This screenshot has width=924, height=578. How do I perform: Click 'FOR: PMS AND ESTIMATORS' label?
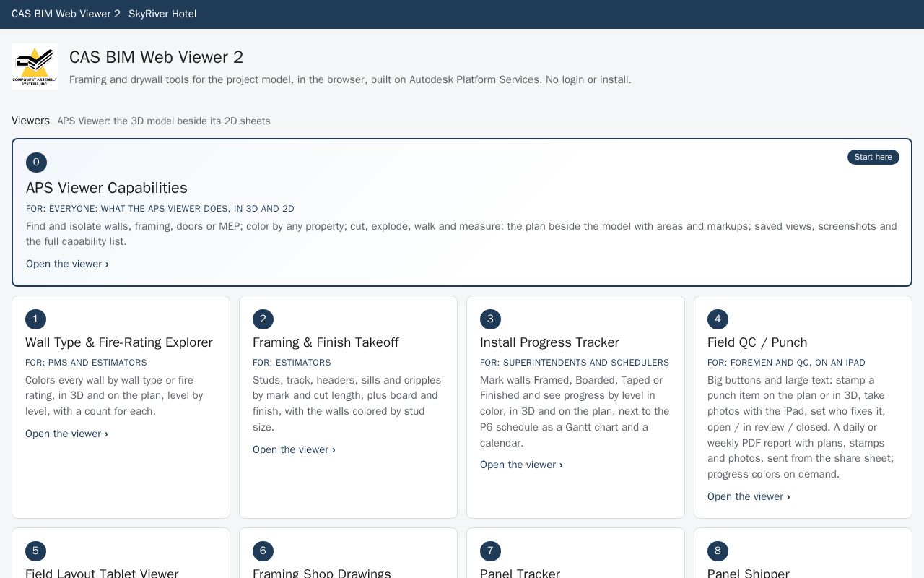point(86,363)
